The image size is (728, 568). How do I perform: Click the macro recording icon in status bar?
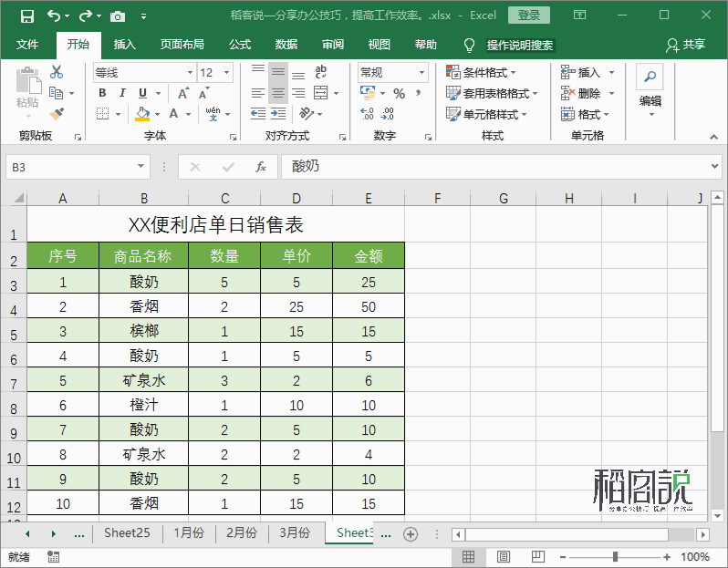54,557
